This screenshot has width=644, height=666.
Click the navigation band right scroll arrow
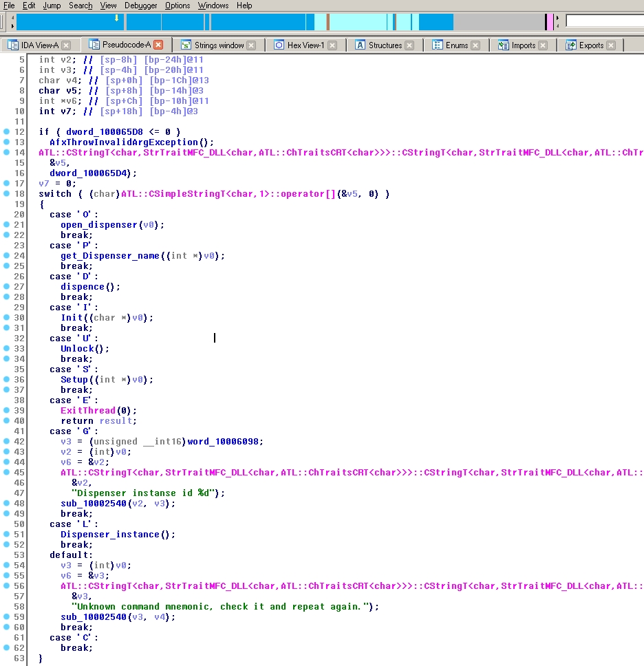(557, 17)
